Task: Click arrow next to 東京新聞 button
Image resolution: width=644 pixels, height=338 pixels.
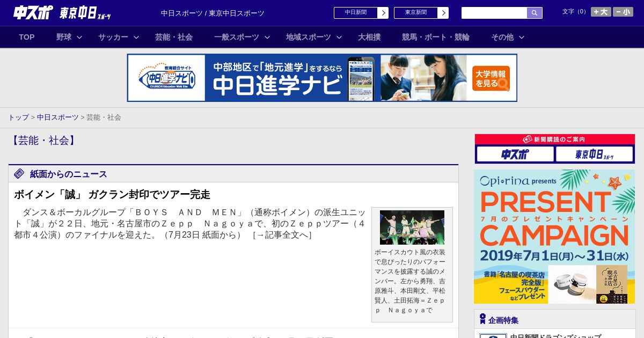Action: coord(443,13)
